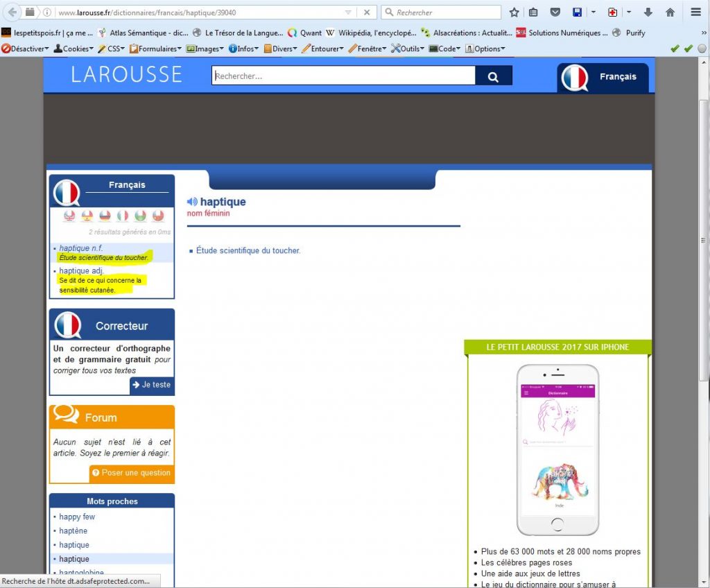Open the Fenêtre dropdown menu
Image resolution: width=710 pixels, height=588 pixels.
tap(367, 49)
